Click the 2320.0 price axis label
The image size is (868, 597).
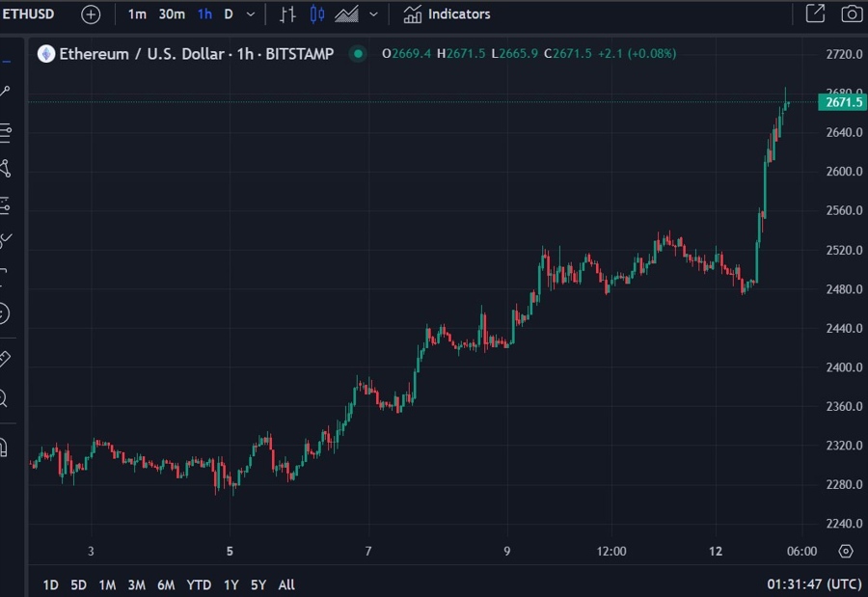click(x=844, y=446)
